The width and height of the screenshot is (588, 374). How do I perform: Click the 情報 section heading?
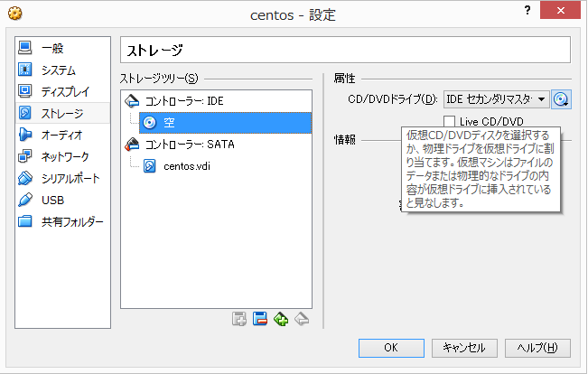click(345, 140)
